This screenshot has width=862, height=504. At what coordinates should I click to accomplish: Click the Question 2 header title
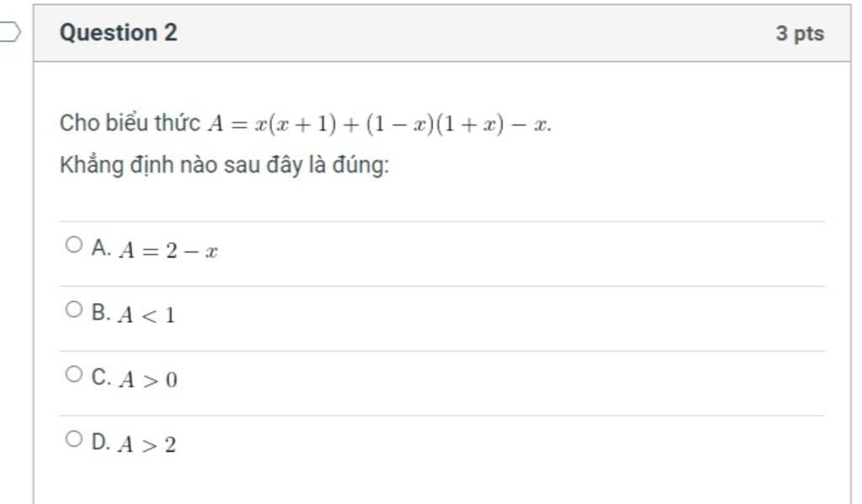(x=118, y=33)
